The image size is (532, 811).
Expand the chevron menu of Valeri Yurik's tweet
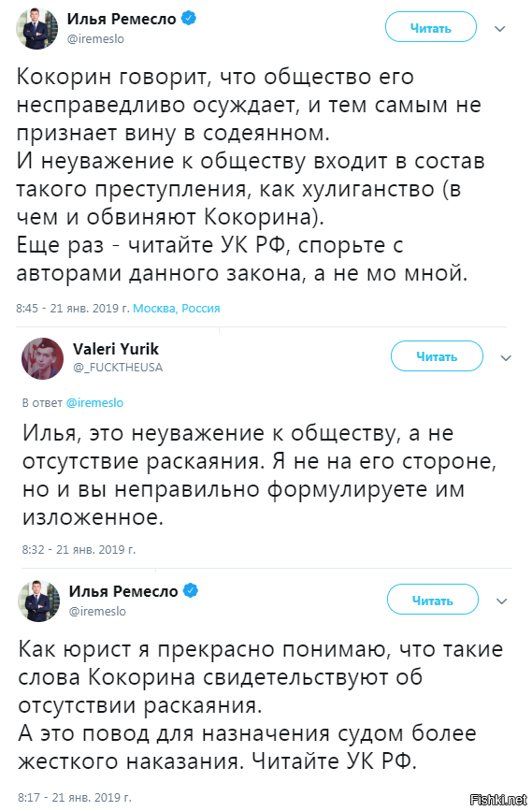point(506,357)
